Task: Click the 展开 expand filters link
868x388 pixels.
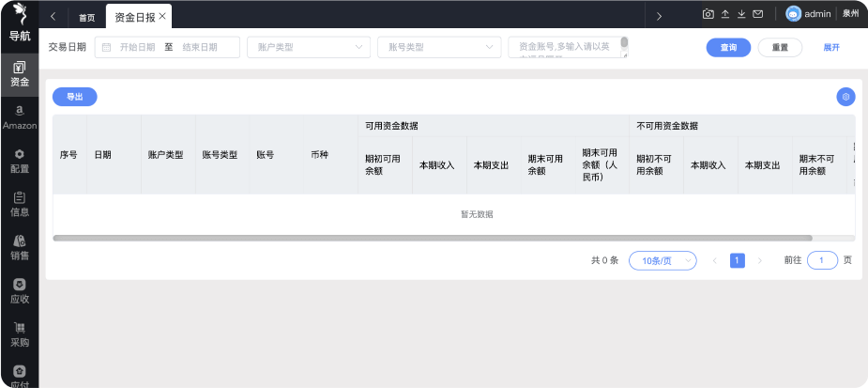Action: pos(831,47)
